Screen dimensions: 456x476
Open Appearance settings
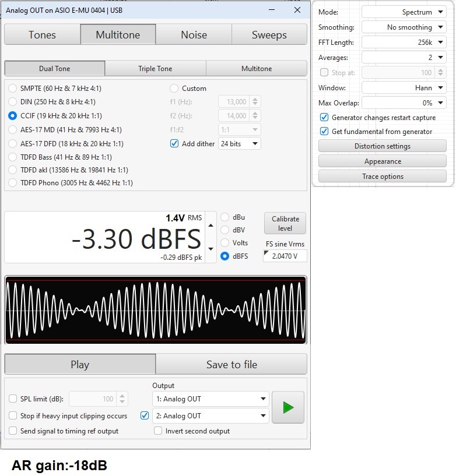382,161
